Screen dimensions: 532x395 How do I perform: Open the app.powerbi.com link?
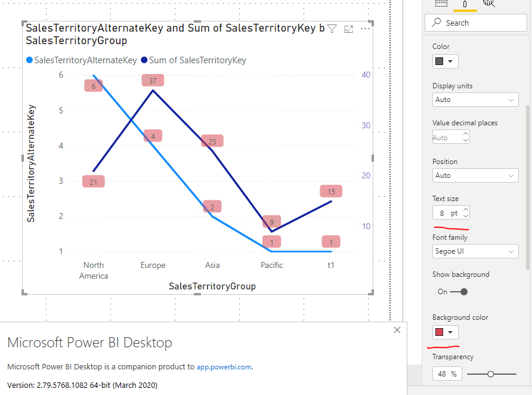[x=224, y=367]
